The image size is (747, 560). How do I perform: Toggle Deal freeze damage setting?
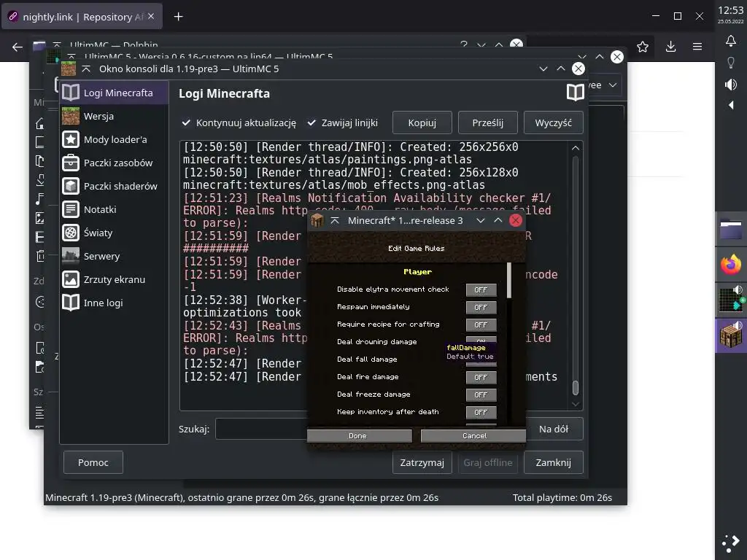pos(481,394)
